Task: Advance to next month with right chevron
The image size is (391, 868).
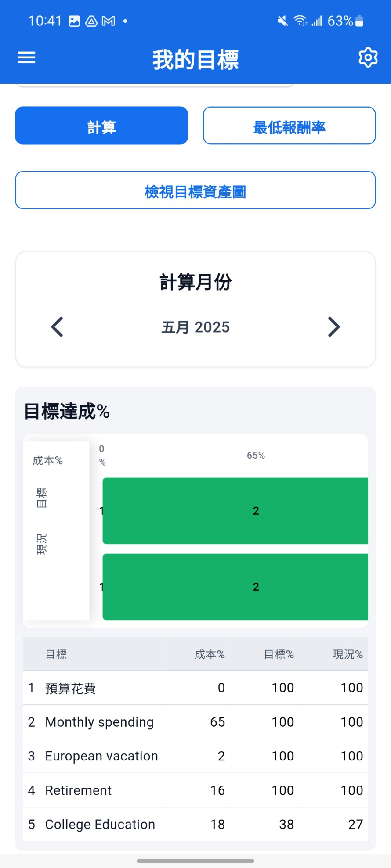Action: point(334,327)
